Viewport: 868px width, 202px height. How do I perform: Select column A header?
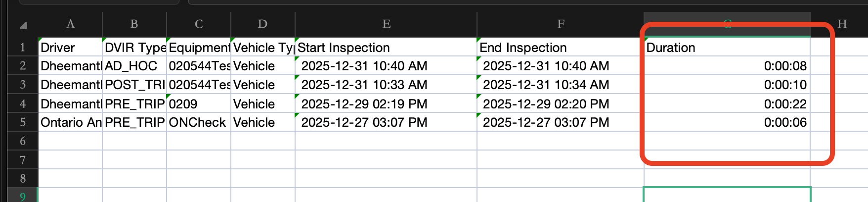70,24
